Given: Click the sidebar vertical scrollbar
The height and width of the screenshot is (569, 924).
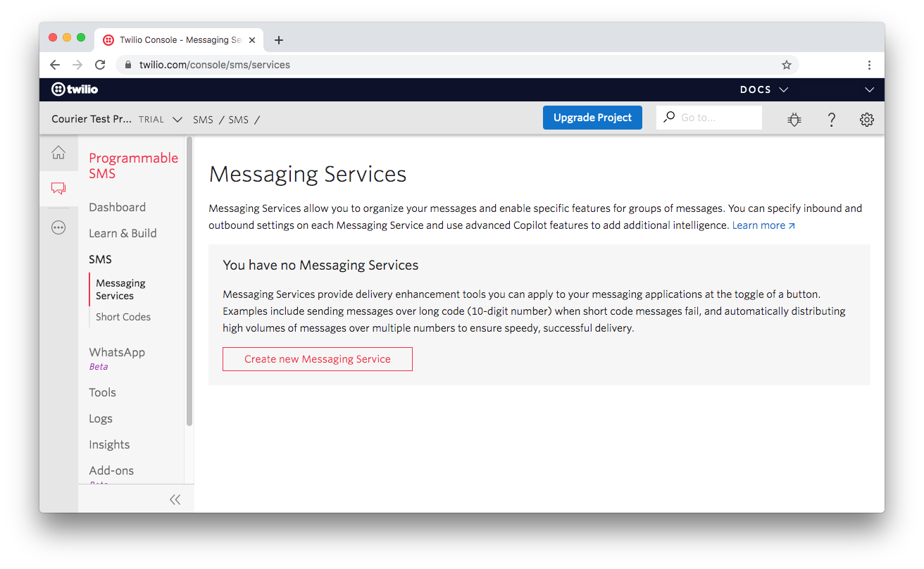Looking at the screenshot, I should pos(189,282).
